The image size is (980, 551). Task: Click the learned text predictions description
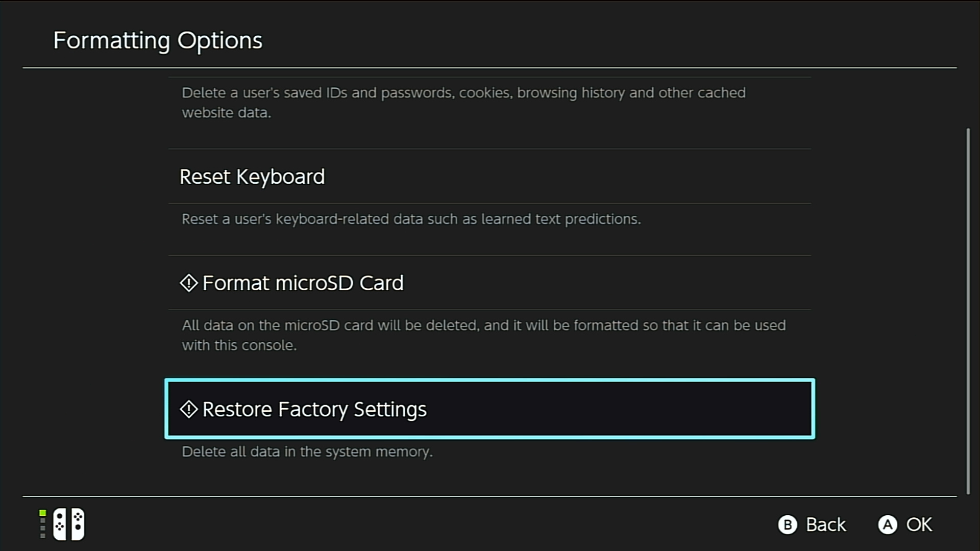pyautogui.click(x=411, y=219)
